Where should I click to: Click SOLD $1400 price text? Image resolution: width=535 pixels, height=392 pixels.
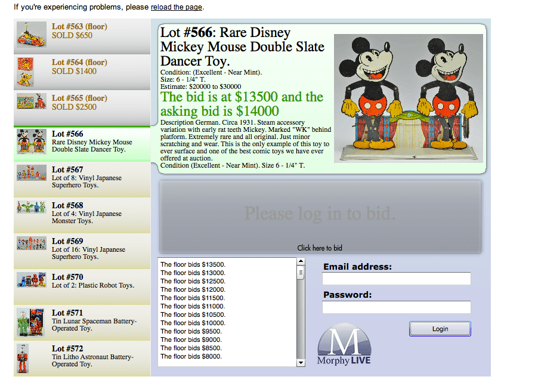point(74,72)
